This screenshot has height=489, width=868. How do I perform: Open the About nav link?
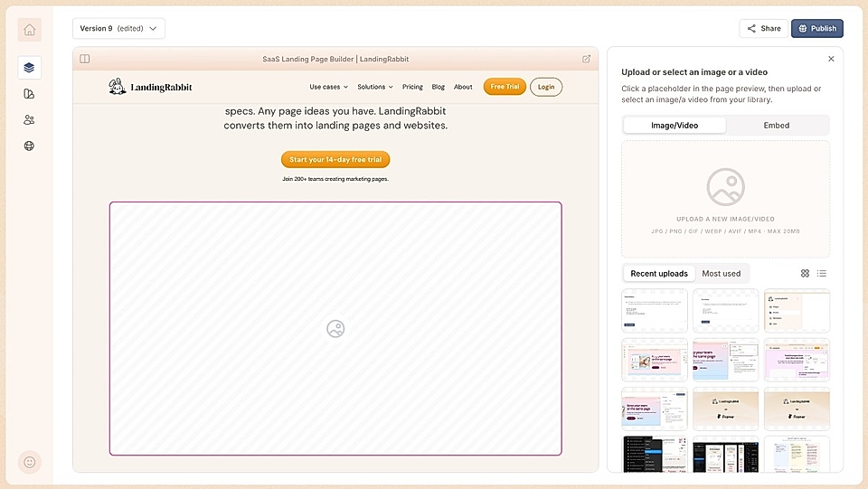click(463, 87)
